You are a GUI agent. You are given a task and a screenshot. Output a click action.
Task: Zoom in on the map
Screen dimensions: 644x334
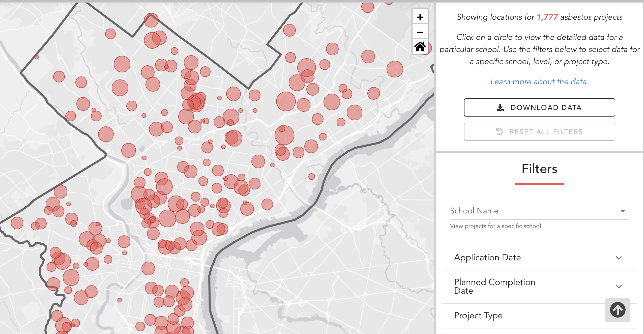pos(420,17)
